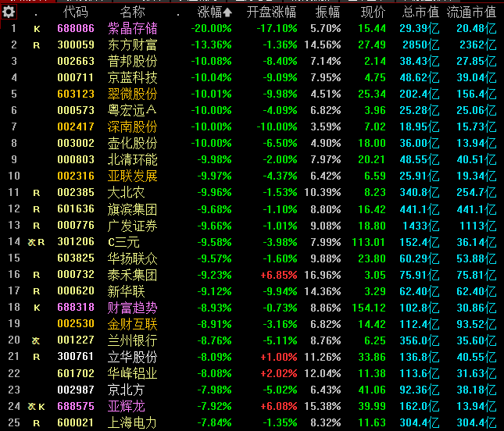Click the R marker beside 300059
This screenshot has width=504, height=431.
(37, 45)
